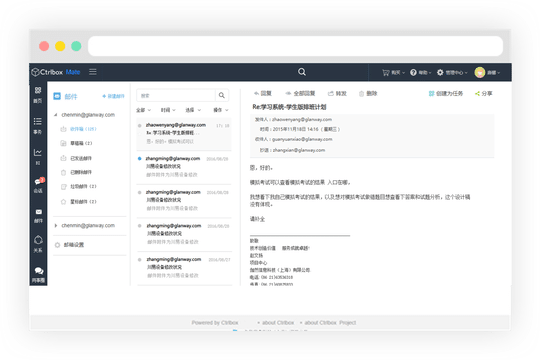Click the gear 管理中心 icon
This screenshot has width=540, height=360.
pos(440,73)
